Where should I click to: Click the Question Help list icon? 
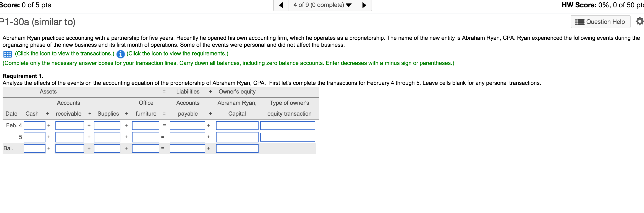click(x=580, y=22)
